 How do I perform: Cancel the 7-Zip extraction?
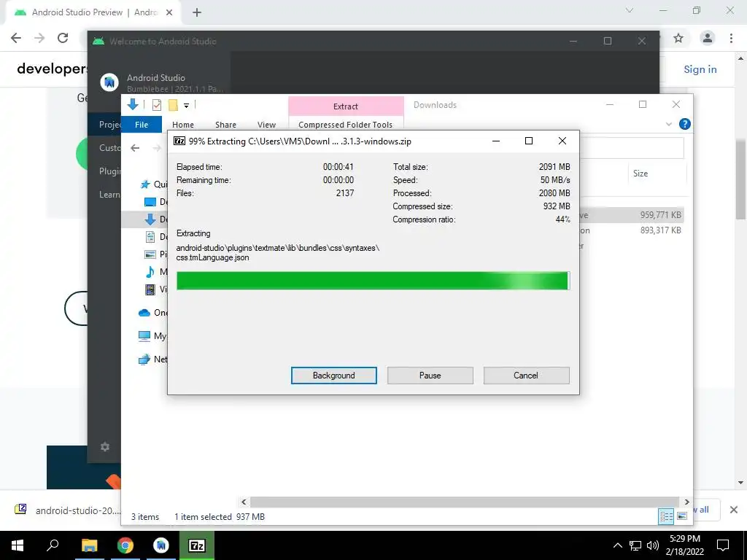pyautogui.click(x=526, y=376)
